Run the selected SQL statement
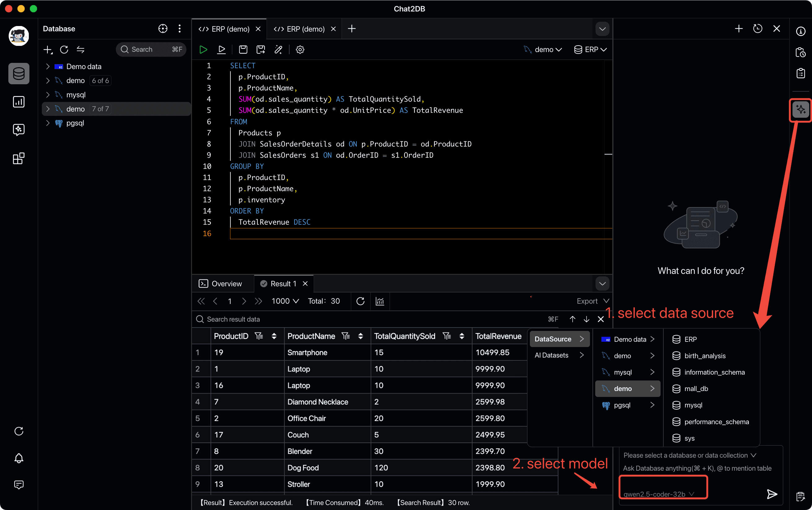Screen dimensions: 812x510 pos(221,50)
